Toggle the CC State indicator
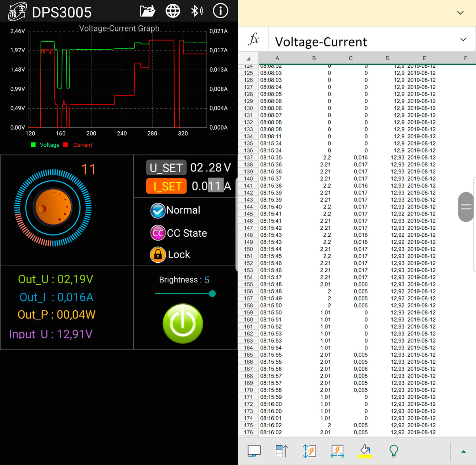 tap(158, 233)
